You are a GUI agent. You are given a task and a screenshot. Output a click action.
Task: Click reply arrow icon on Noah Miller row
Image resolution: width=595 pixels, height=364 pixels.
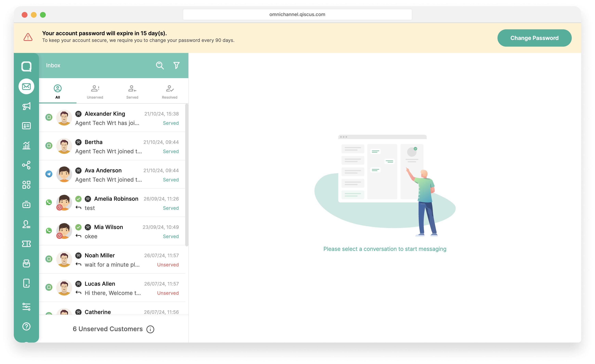click(78, 264)
